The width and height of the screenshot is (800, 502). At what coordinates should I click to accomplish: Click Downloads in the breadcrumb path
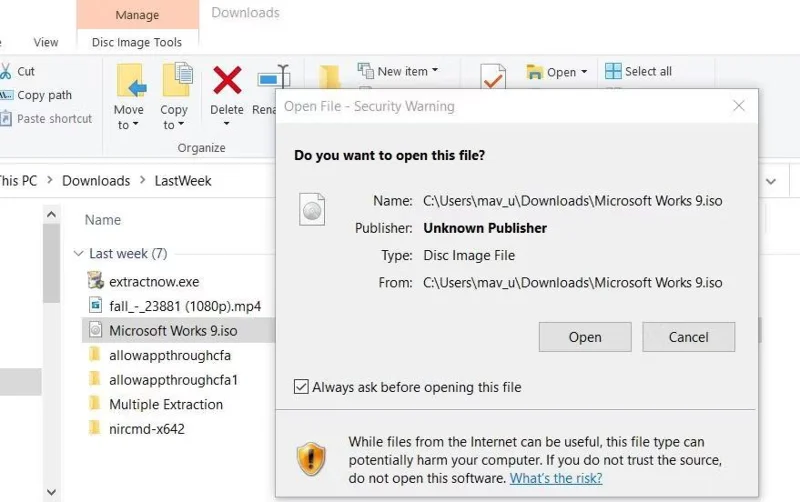96,181
